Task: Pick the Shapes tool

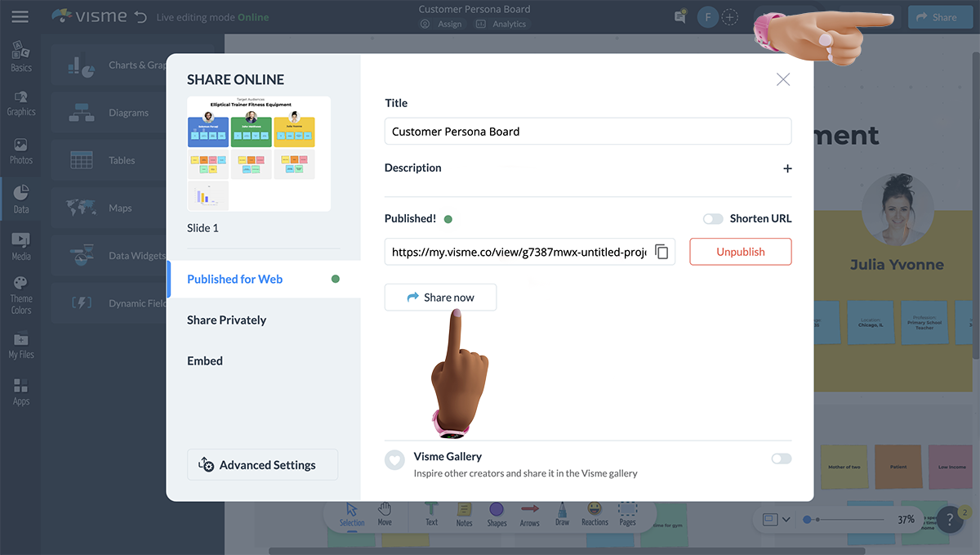Action: pyautogui.click(x=497, y=513)
